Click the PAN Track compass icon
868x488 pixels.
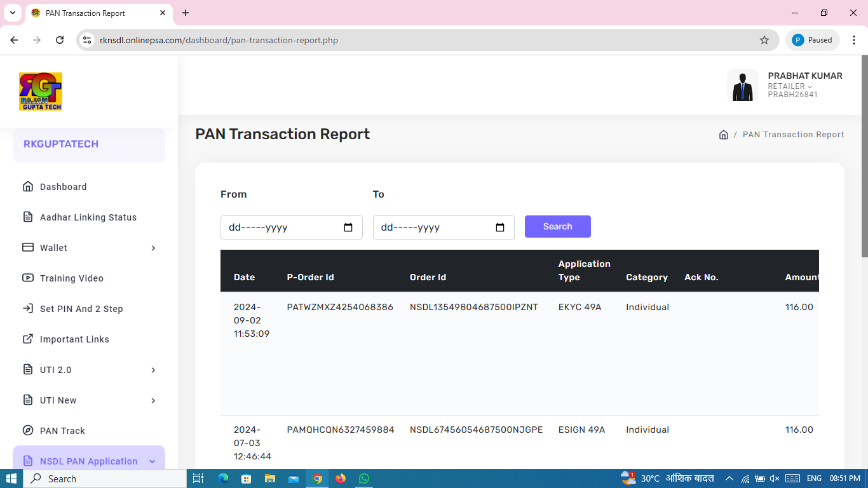[28, 431]
